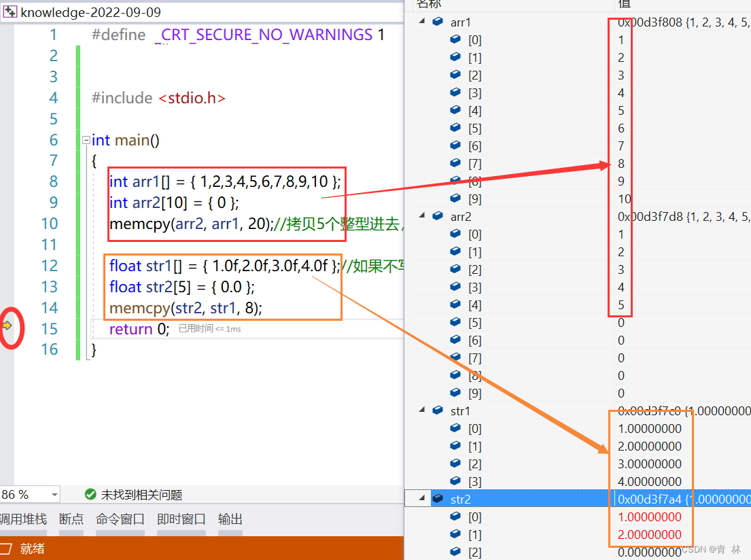Image resolution: width=751 pixels, height=560 pixels.
Task: Click cube icon of arr1 element [5]
Action: 455,128
